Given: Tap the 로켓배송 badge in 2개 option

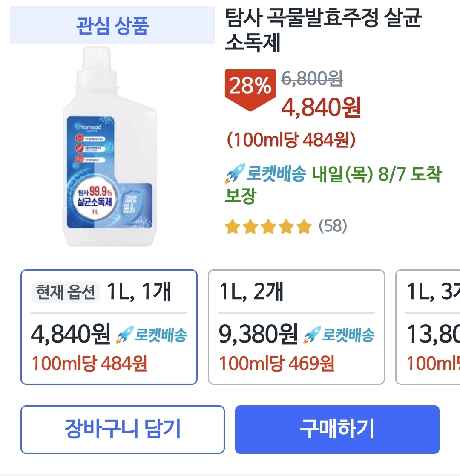Looking at the screenshot, I should [339, 335].
